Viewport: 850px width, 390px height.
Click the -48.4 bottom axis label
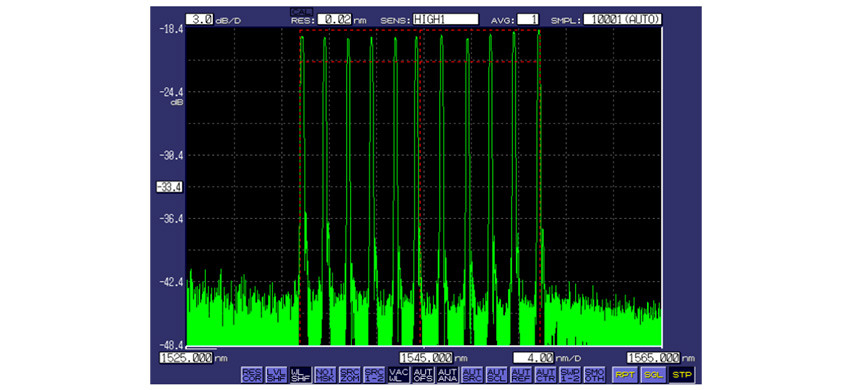click(172, 345)
